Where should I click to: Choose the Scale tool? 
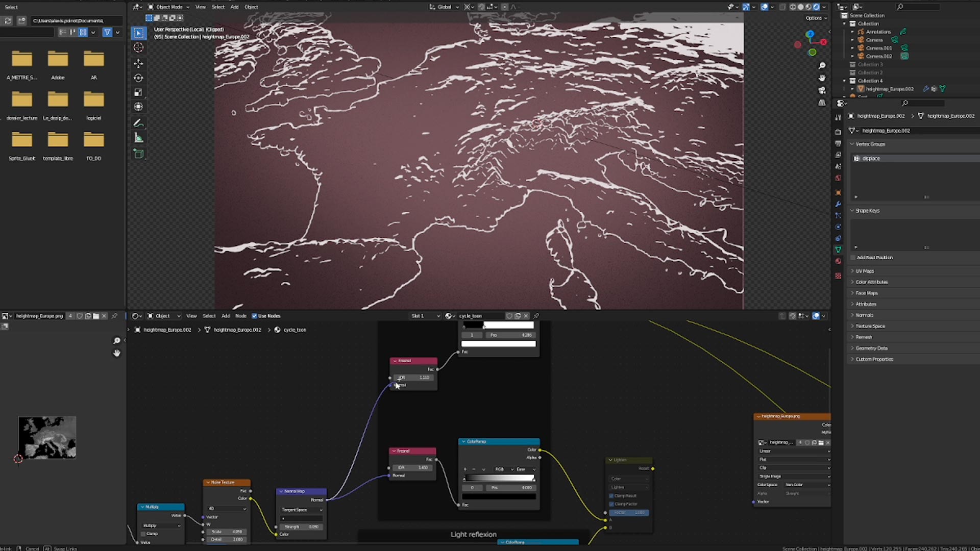tap(138, 92)
